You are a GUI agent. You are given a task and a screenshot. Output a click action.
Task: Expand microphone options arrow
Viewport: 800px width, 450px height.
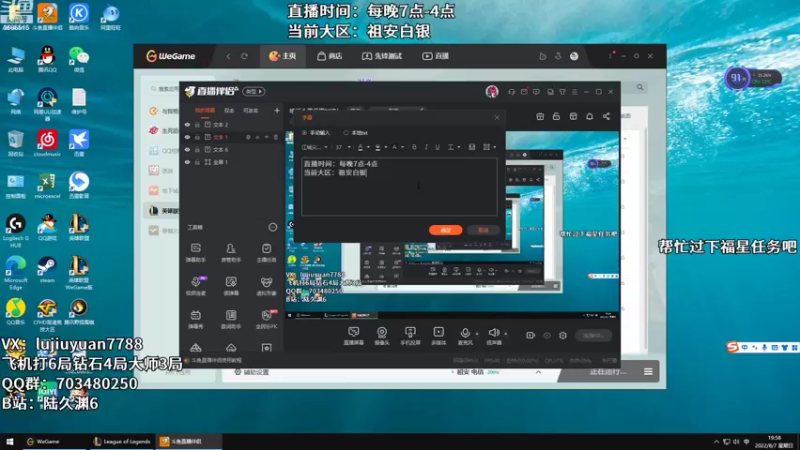(477, 334)
